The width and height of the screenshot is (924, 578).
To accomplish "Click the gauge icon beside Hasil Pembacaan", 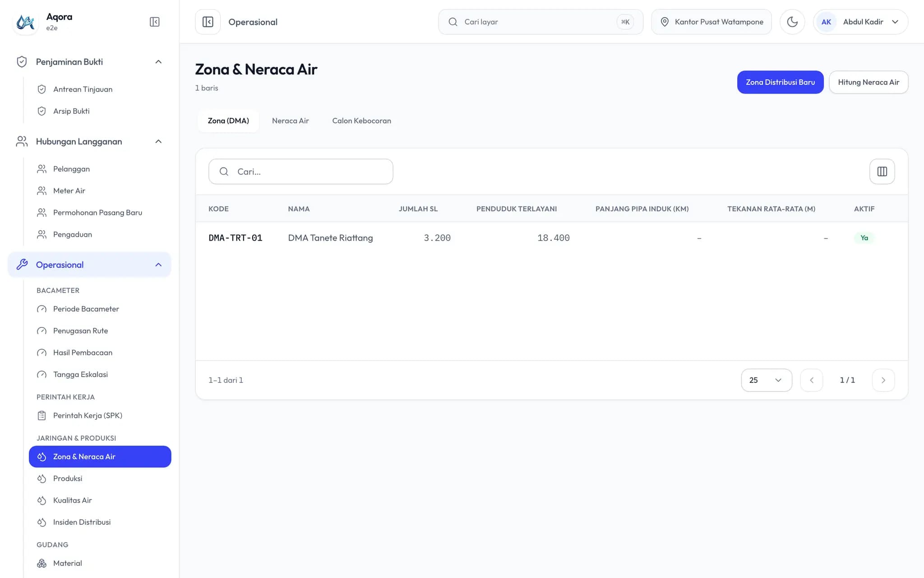I will click(42, 353).
